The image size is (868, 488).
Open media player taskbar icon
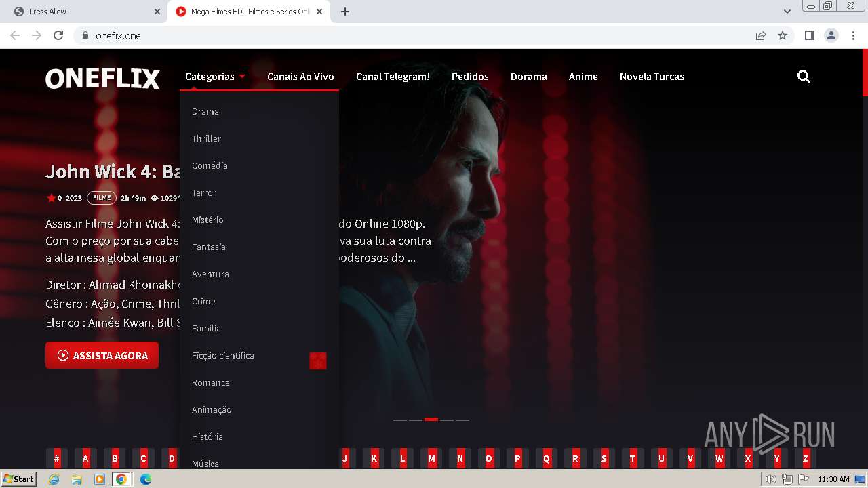[x=99, y=479]
